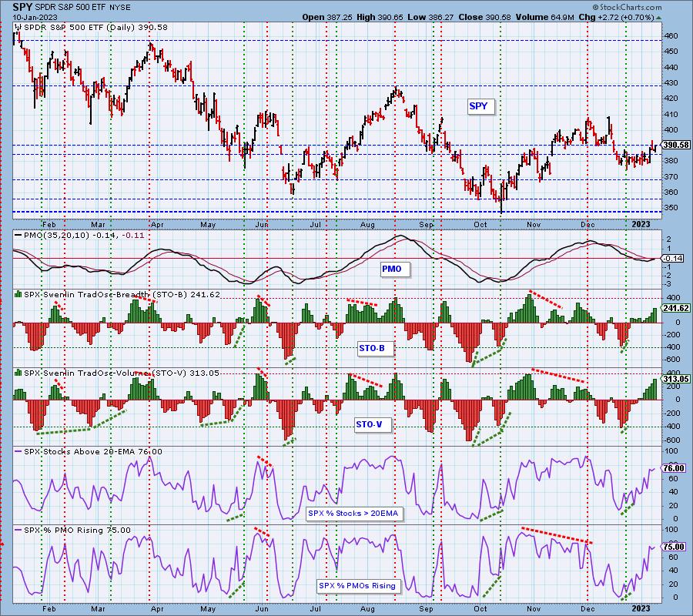Click the 313.05 STO-V value tag

tap(676, 379)
